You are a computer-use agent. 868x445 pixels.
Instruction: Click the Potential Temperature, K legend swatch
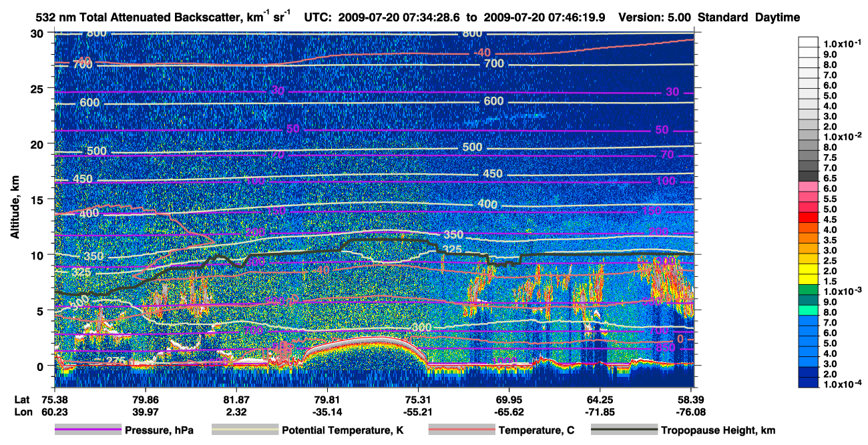245,430
